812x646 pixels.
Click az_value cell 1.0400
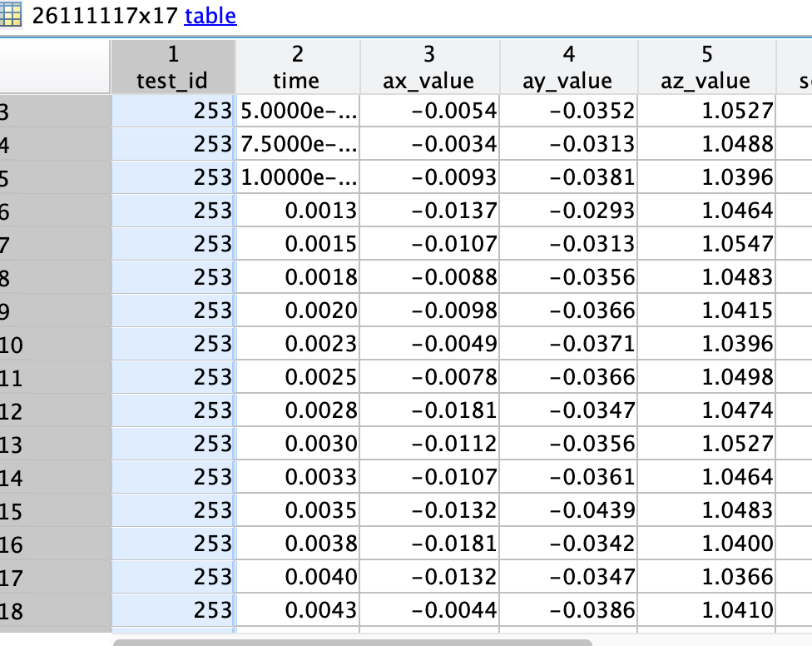(x=707, y=544)
